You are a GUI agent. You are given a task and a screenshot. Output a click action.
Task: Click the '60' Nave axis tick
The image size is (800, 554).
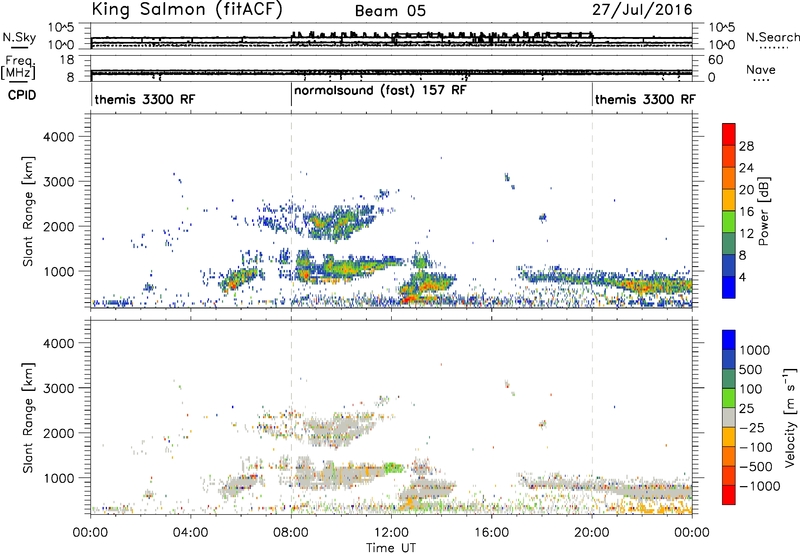coord(715,60)
